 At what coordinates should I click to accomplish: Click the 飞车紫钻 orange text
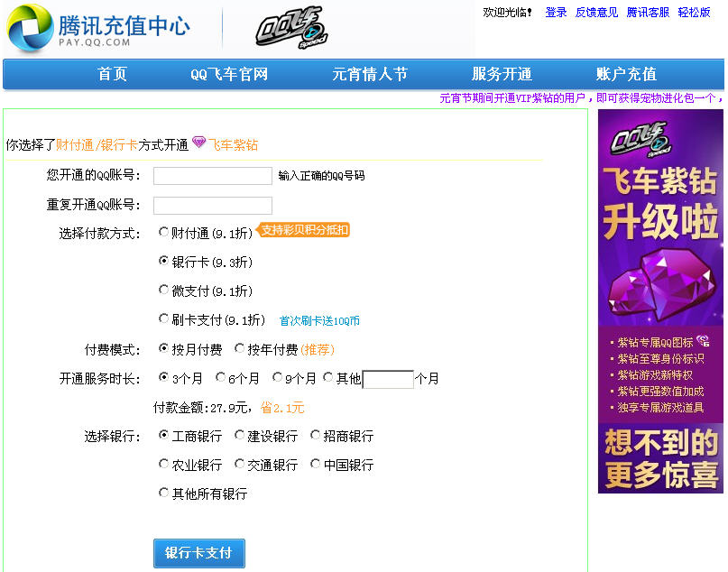[233, 145]
